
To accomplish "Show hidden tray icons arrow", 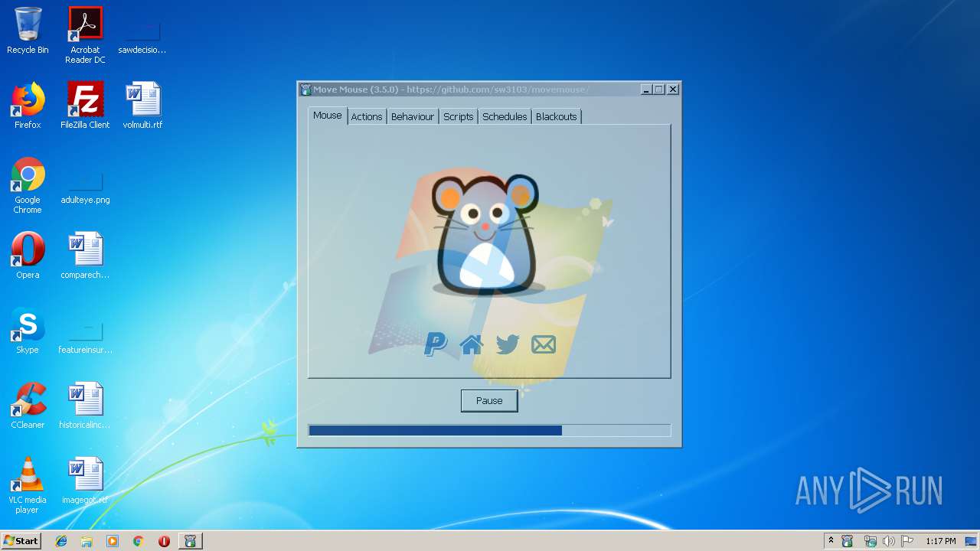I will (831, 540).
